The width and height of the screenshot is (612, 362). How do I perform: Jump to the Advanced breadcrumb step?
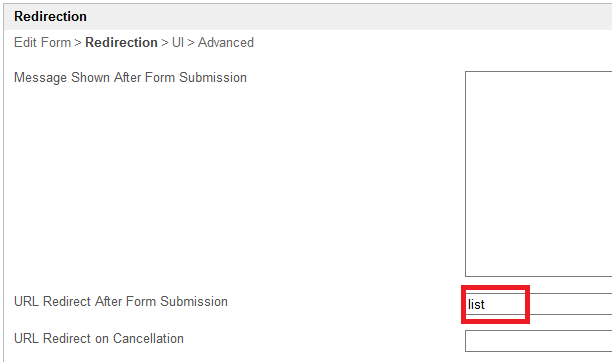[226, 42]
